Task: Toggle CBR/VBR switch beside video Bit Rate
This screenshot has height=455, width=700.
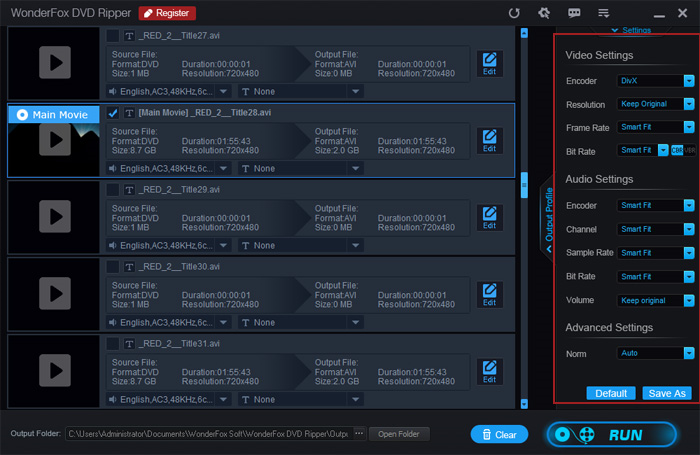Action: click(x=683, y=150)
